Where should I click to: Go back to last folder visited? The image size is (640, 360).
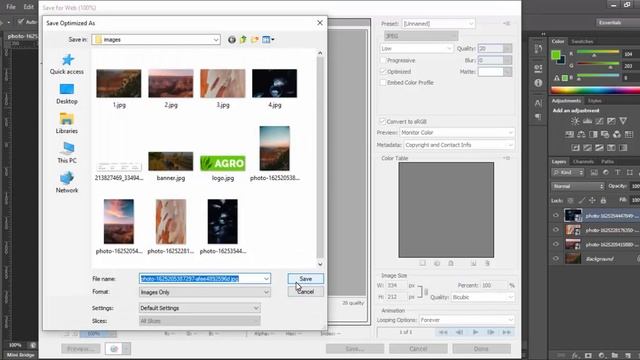231,40
